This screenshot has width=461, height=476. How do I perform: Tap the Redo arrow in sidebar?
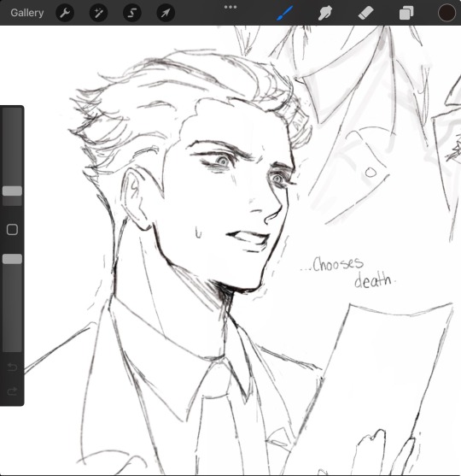pyautogui.click(x=12, y=391)
